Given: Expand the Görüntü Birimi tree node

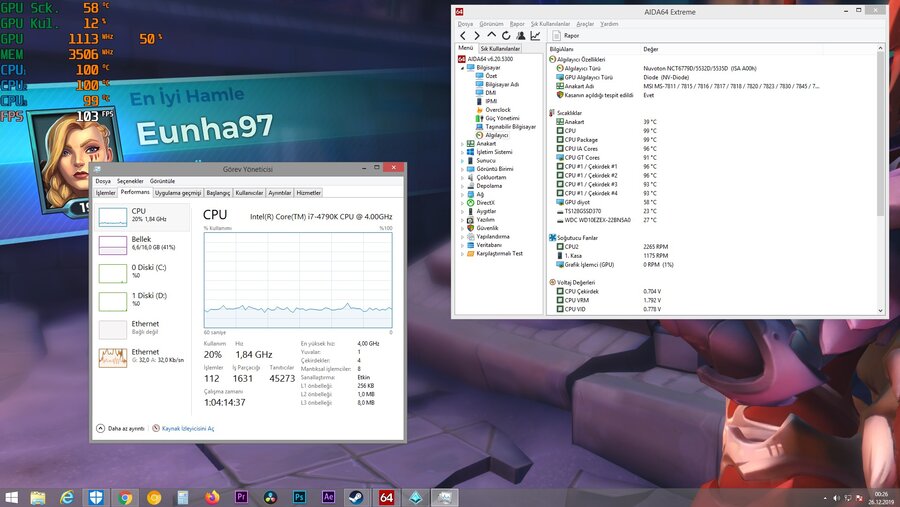Looking at the screenshot, I should click(463, 169).
